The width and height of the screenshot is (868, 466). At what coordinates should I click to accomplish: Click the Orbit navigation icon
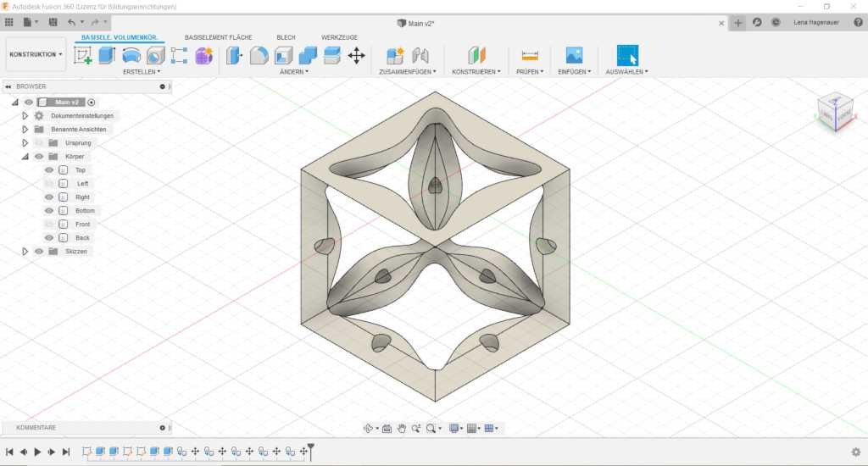pyautogui.click(x=369, y=429)
